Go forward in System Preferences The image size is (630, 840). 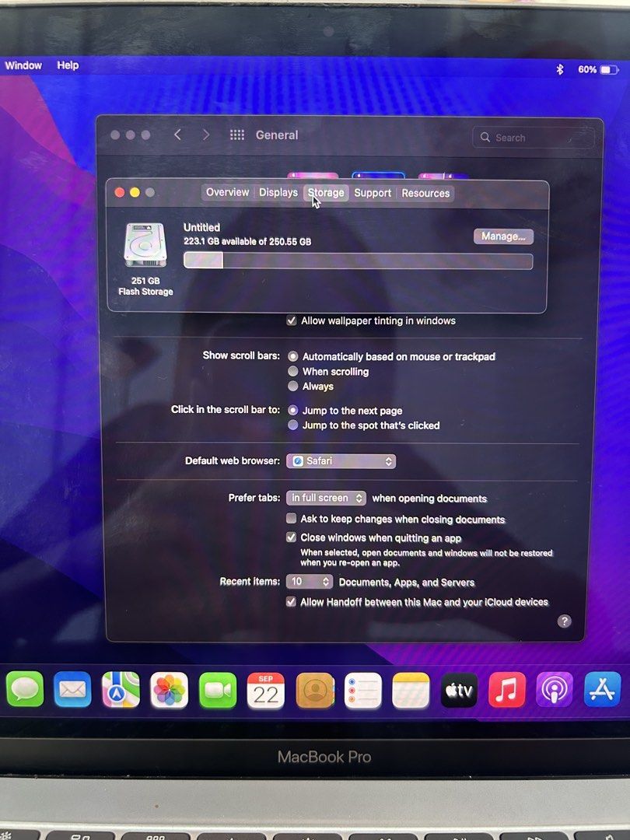point(205,135)
